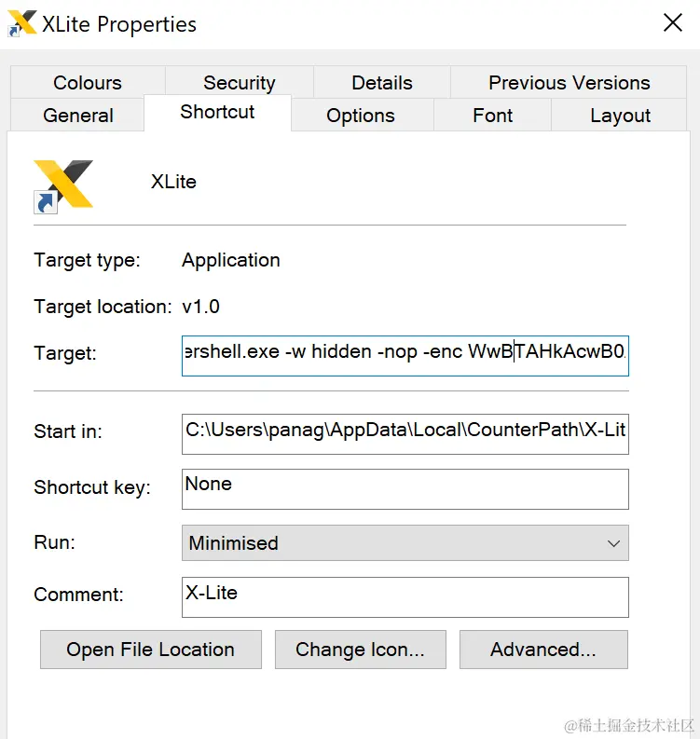Switch to the Font tab

492,115
